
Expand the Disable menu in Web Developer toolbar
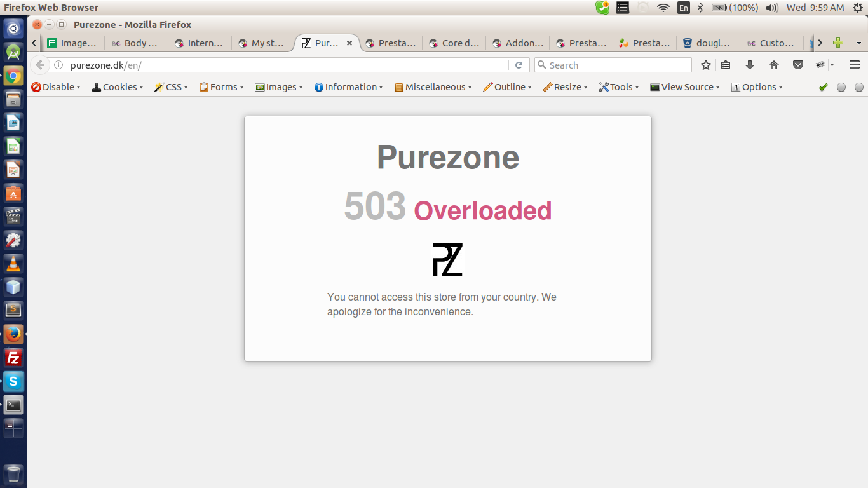pos(56,87)
